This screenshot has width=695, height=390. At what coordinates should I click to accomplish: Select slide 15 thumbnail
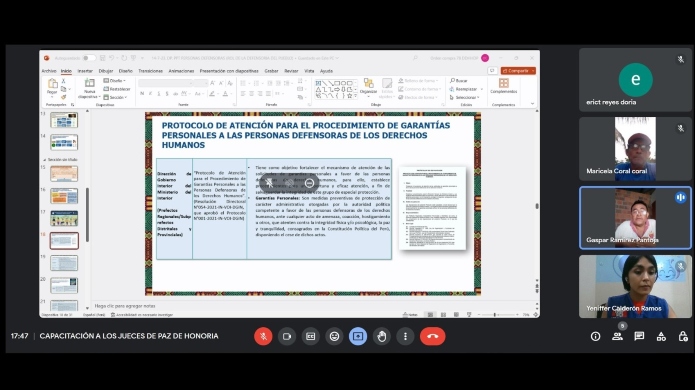[x=64, y=173]
